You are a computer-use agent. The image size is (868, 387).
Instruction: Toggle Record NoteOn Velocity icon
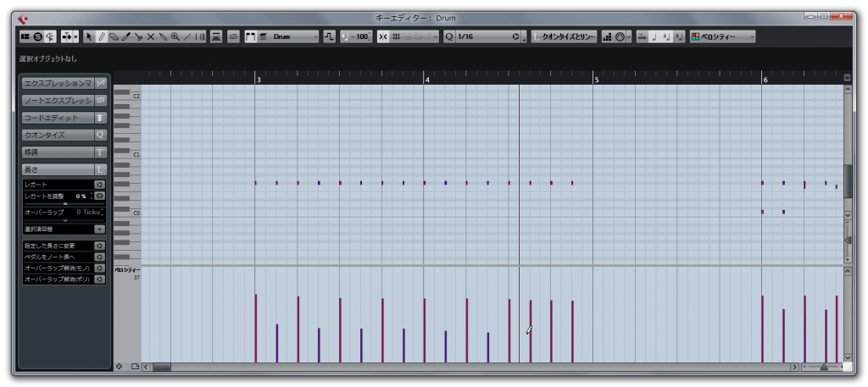666,36
